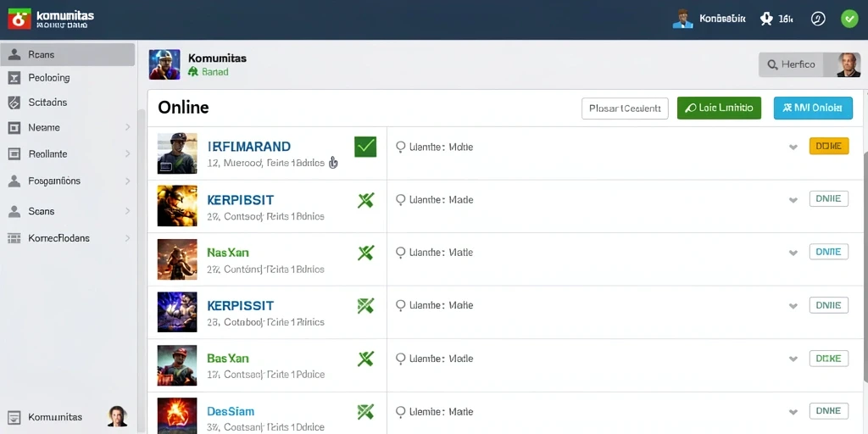The image size is (868, 434).
Task: Click the shield icon next to Scitadns
Action: pos(14,103)
